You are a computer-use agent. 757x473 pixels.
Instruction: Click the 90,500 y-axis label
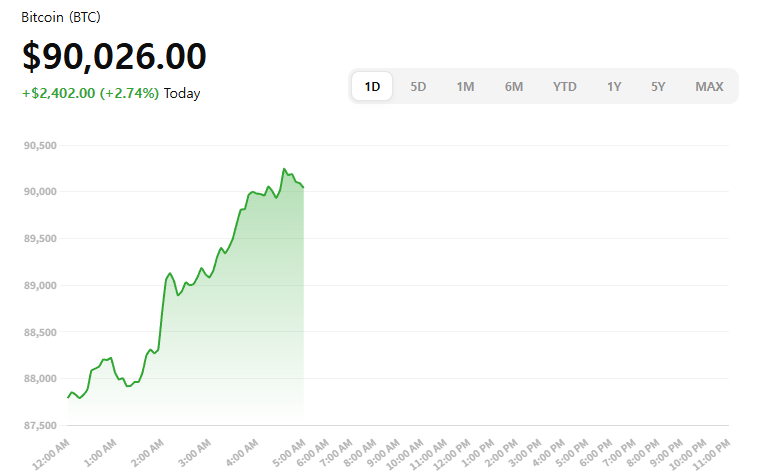(40, 145)
